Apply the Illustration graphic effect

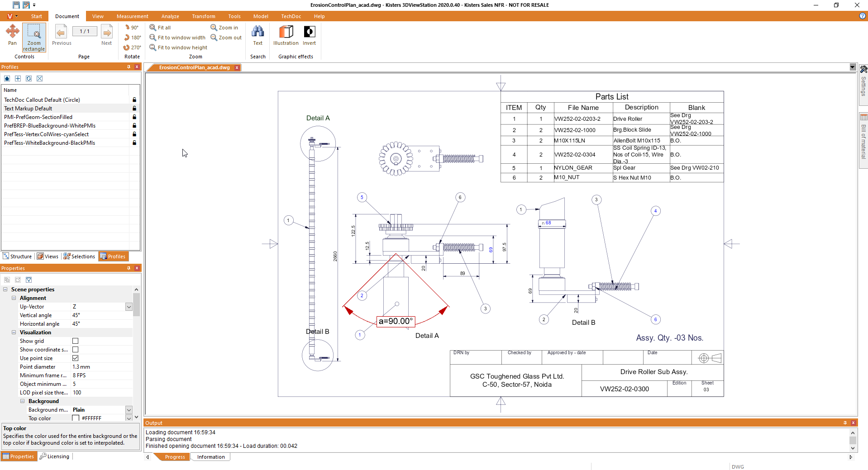click(x=286, y=35)
